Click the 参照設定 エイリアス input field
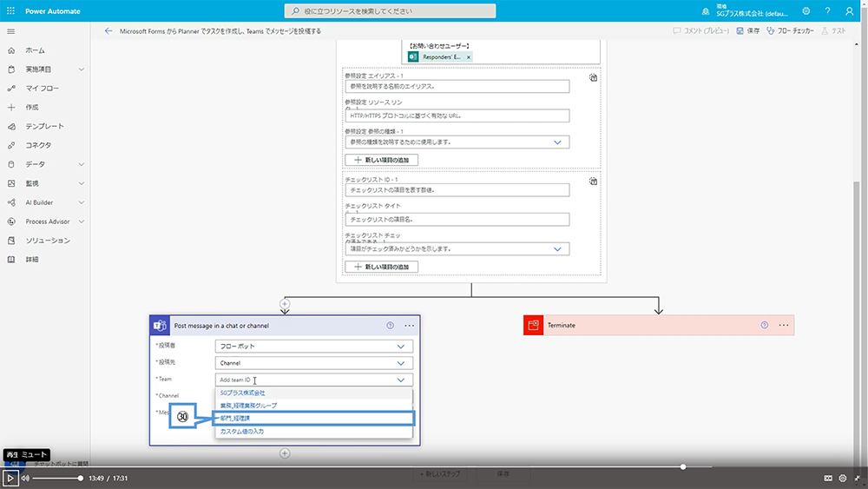868x489 pixels. (x=457, y=86)
